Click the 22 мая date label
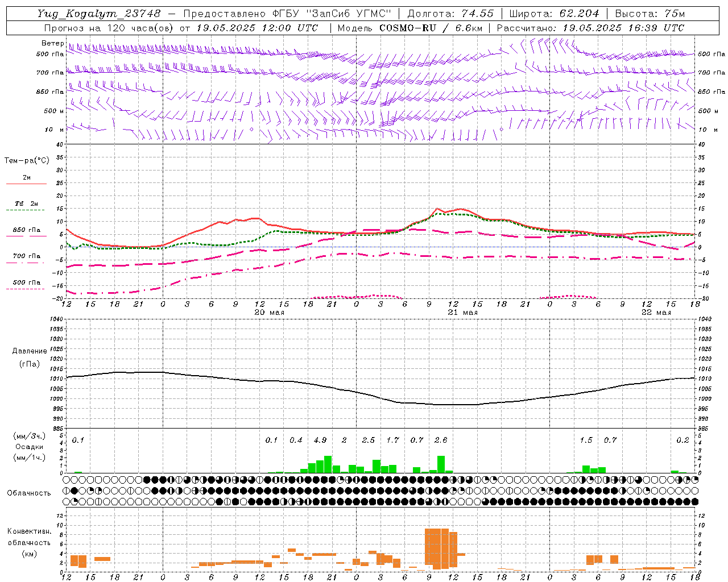 pyautogui.click(x=656, y=313)
